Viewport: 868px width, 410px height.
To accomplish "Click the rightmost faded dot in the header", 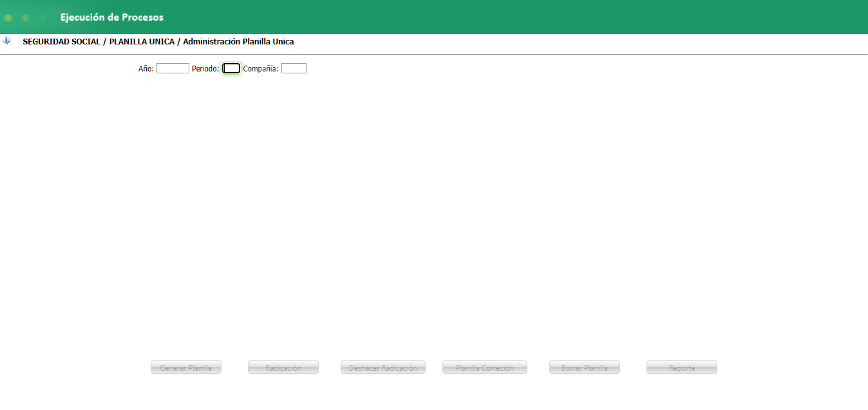I will pyautogui.click(x=42, y=18).
